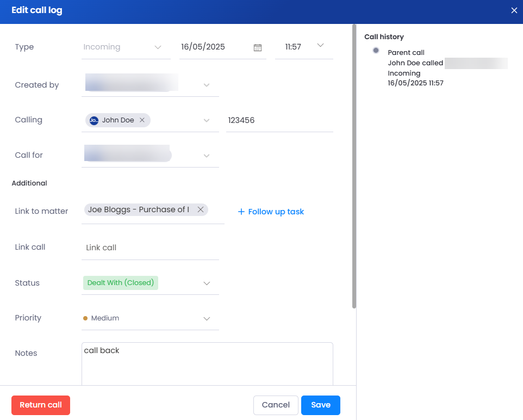Click the plus icon beside Follow up task
Image resolution: width=523 pixels, height=420 pixels.
tap(241, 212)
